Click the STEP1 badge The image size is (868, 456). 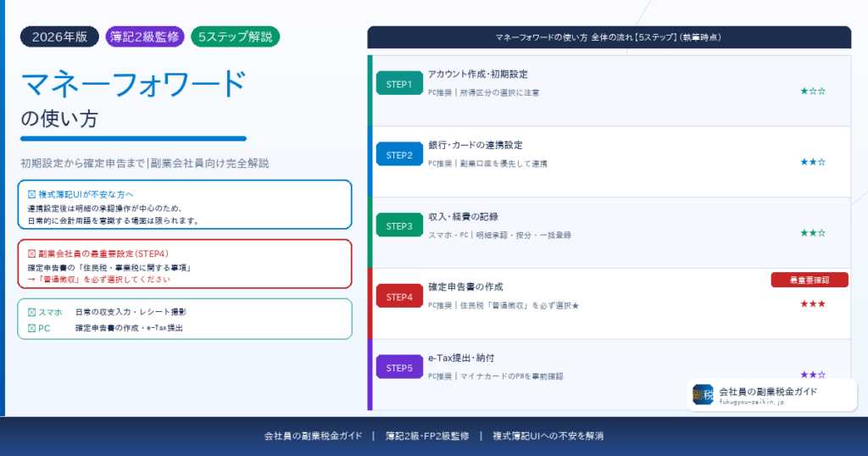(399, 84)
